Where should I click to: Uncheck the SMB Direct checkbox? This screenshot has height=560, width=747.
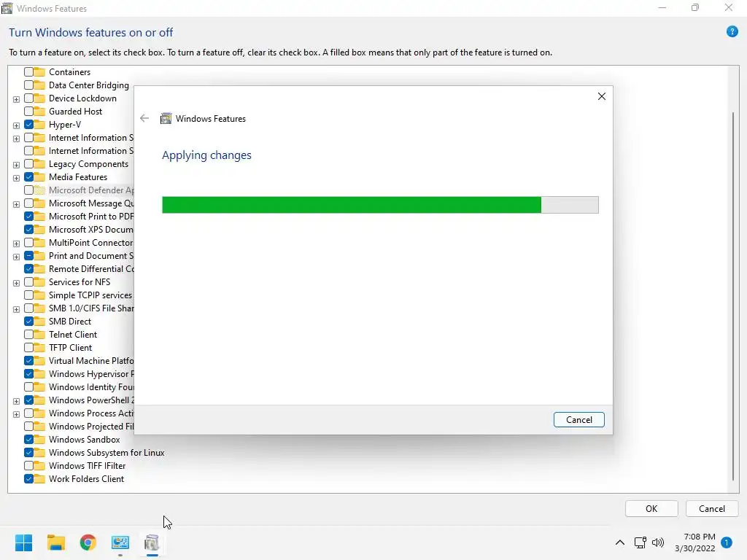[x=28, y=322]
